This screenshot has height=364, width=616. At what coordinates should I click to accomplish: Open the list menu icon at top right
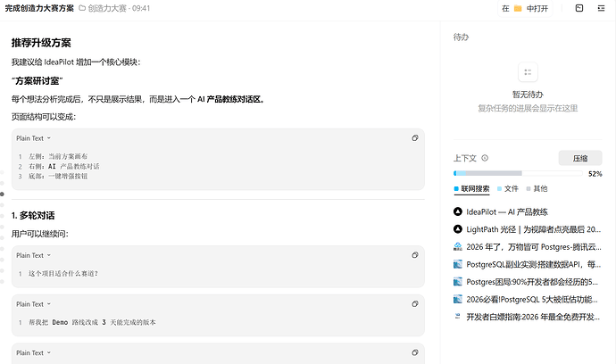coord(601,8)
